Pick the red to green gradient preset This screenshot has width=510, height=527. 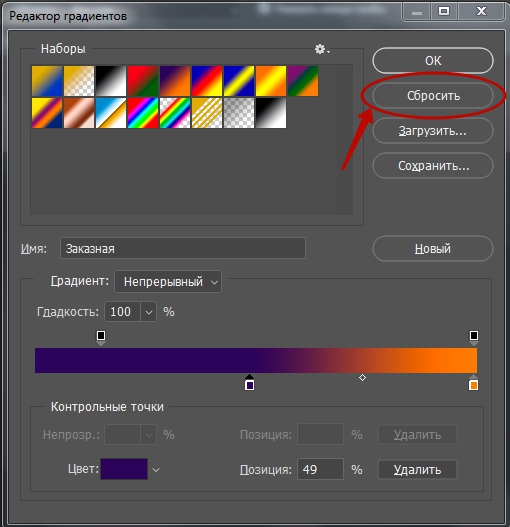(143, 81)
